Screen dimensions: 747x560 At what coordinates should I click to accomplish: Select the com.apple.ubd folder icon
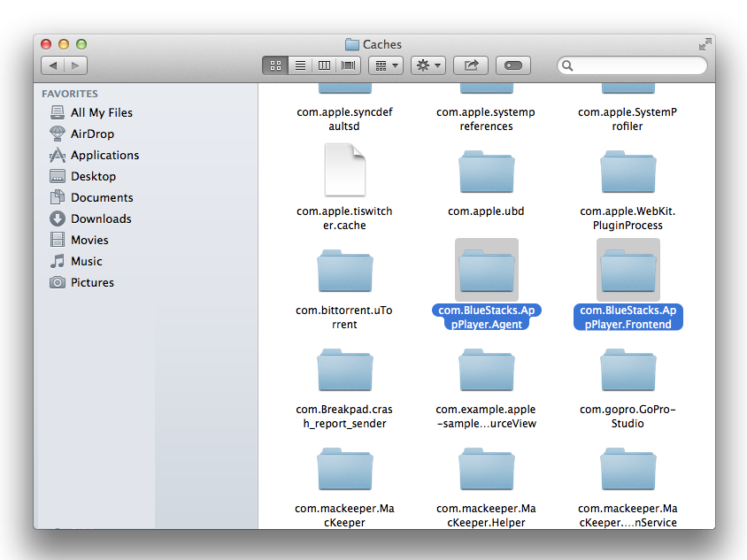487,172
